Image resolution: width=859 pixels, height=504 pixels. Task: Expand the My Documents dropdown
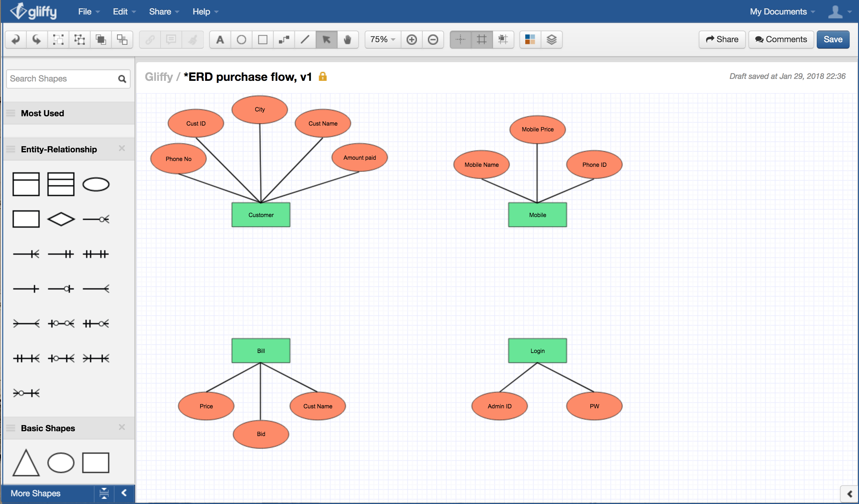coord(781,11)
